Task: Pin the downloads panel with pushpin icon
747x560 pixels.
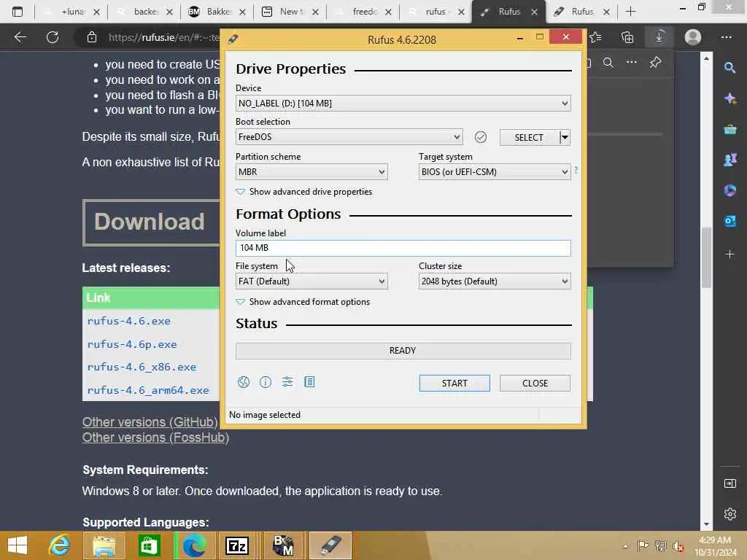Action: 656,63
